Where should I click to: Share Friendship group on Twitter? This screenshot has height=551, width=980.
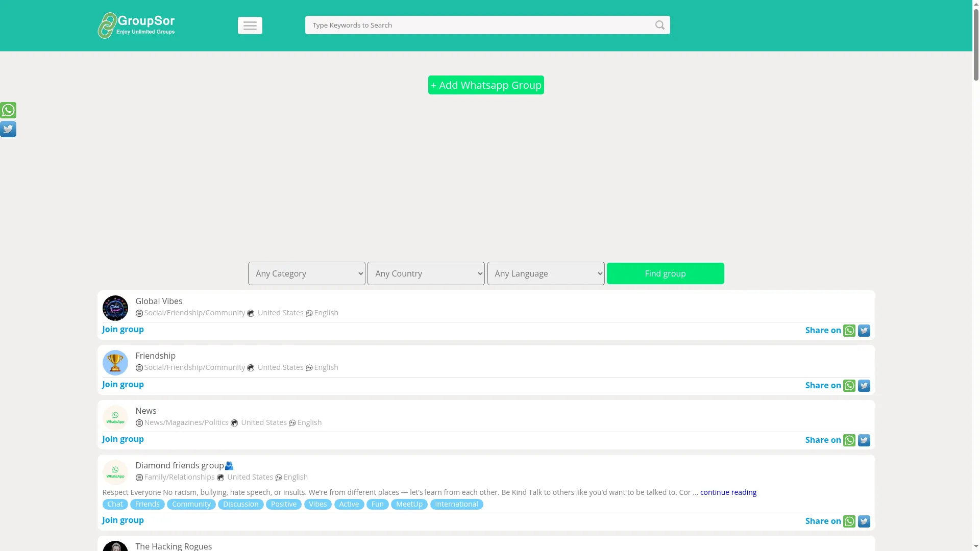(864, 386)
